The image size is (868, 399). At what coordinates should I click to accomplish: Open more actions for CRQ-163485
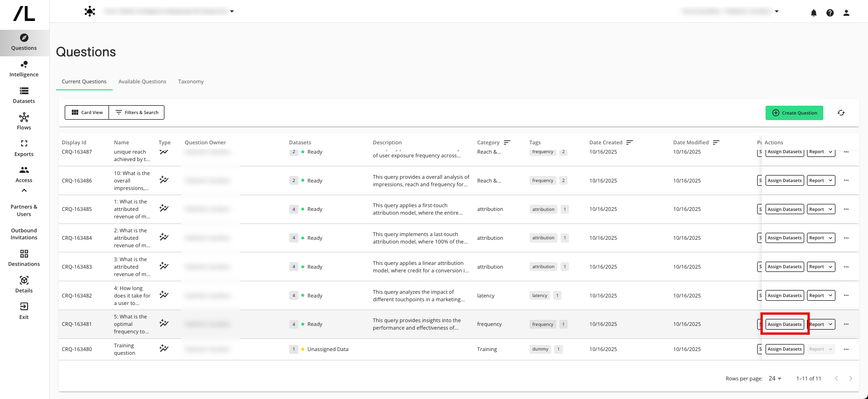coord(846,209)
